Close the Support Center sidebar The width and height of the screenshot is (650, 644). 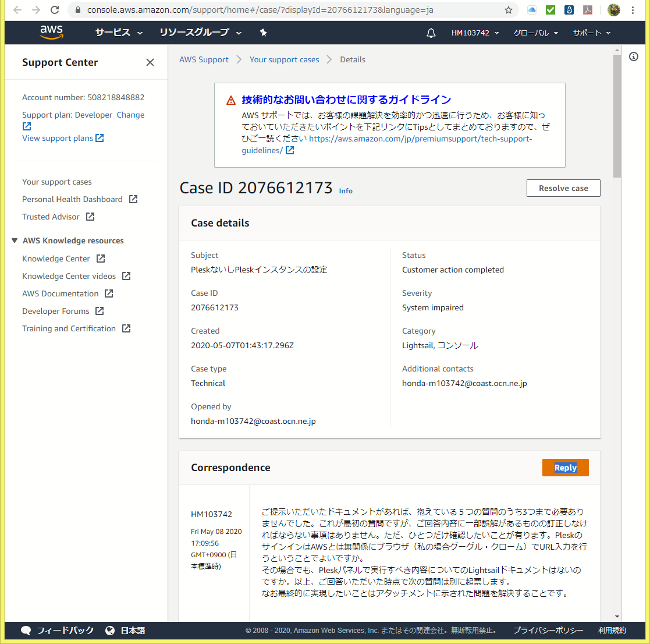(150, 62)
